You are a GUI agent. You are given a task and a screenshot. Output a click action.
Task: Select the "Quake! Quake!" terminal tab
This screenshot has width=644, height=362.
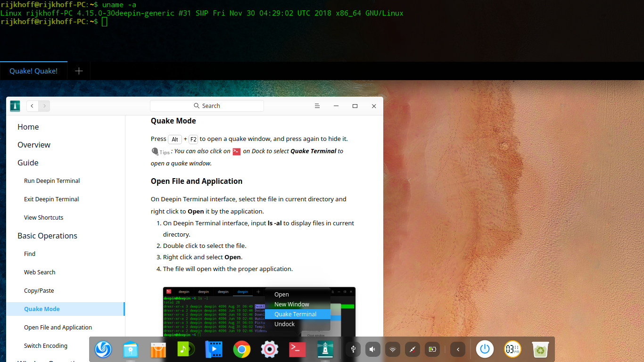pyautogui.click(x=33, y=71)
